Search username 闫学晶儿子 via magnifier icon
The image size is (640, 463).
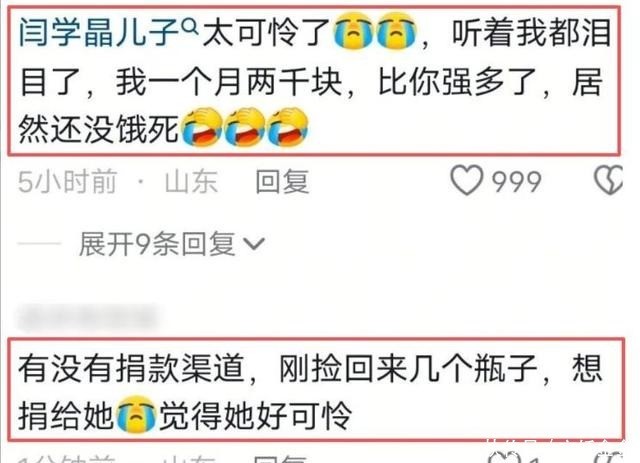(x=190, y=27)
